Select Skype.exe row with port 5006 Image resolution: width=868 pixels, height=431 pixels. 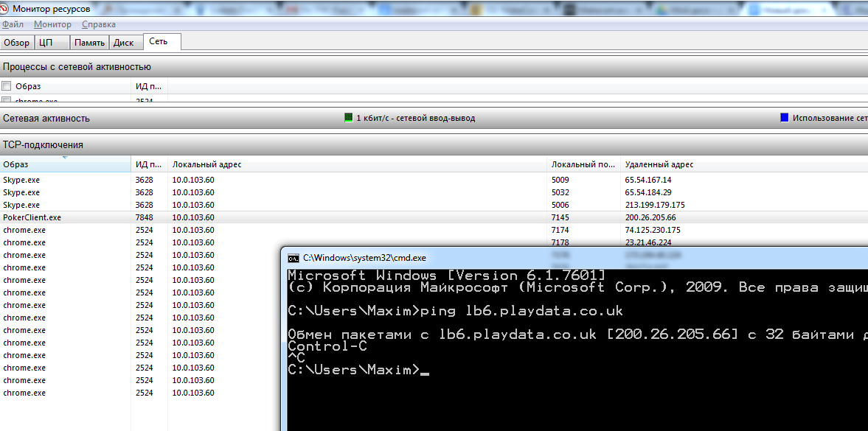(434, 205)
